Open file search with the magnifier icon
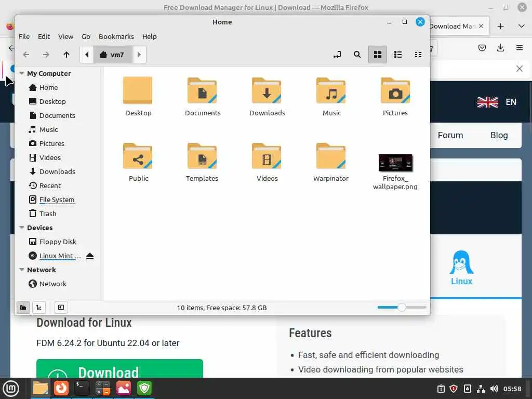 point(357,55)
